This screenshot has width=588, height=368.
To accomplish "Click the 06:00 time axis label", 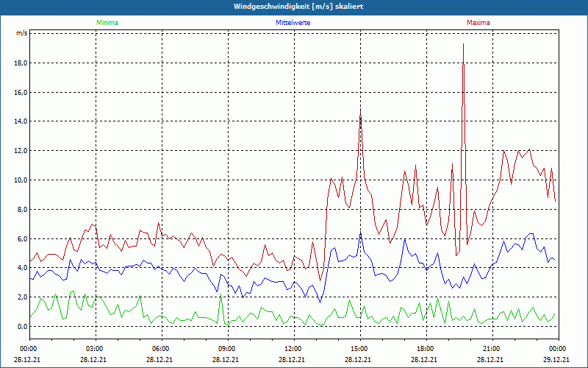I will [161, 349].
